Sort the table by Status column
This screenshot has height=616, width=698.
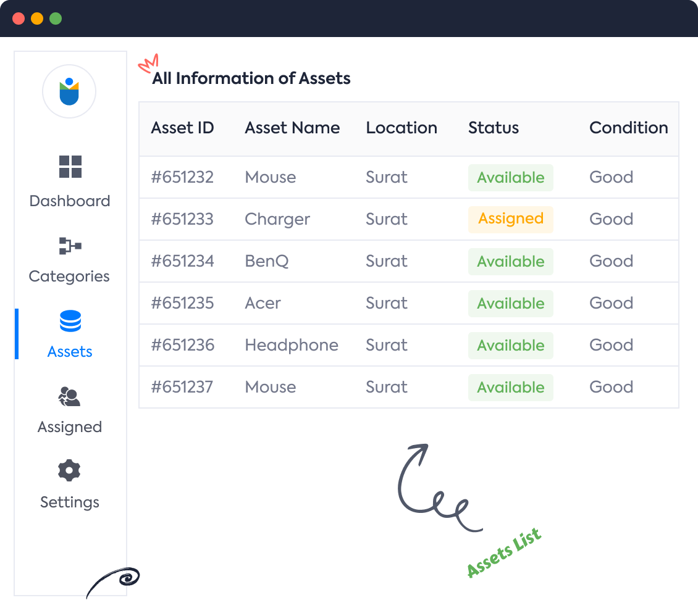click(494, 128)
